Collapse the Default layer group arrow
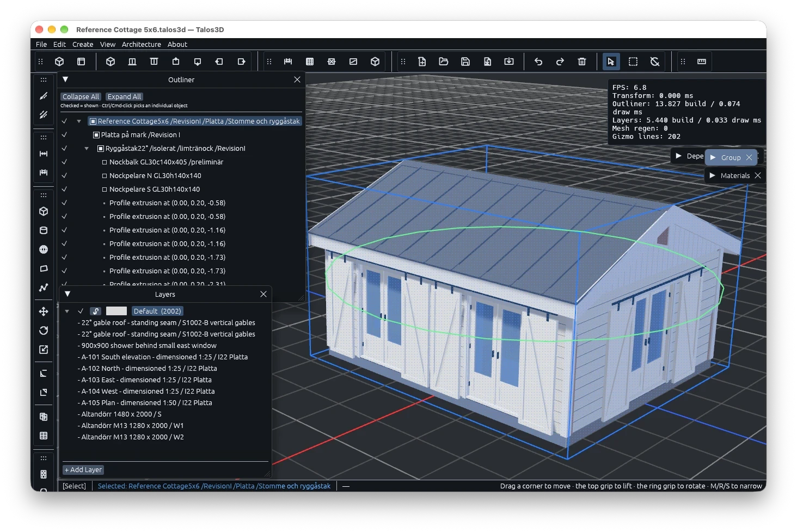The height and width of the screenshot is (532, 797). [x=67, y=311]
